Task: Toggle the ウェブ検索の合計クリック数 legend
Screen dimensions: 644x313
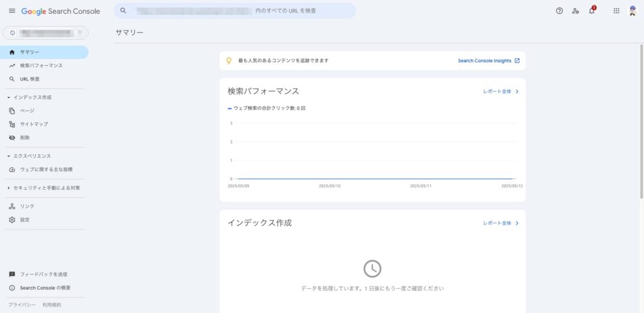Action: [x=267, y=108]
